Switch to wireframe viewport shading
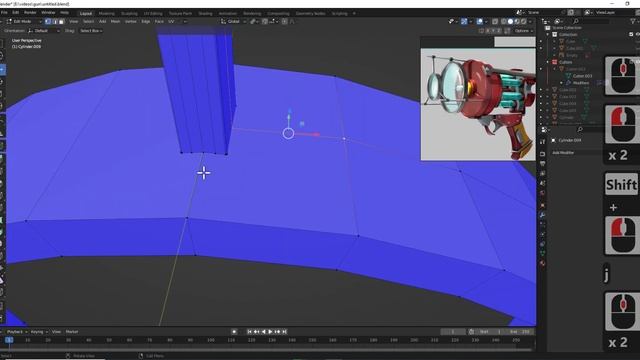Image resolution: width=640 pixels, height=360 pixels. (x=504, y=21)
